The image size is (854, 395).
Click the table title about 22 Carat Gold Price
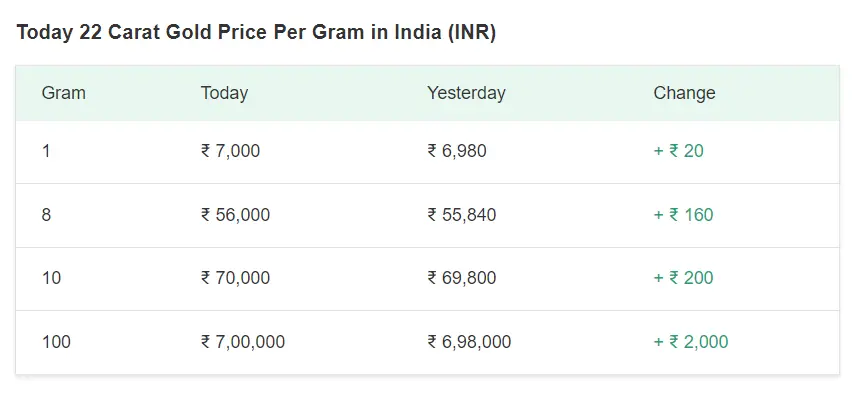pyautogui.click(x=256, y=33)
